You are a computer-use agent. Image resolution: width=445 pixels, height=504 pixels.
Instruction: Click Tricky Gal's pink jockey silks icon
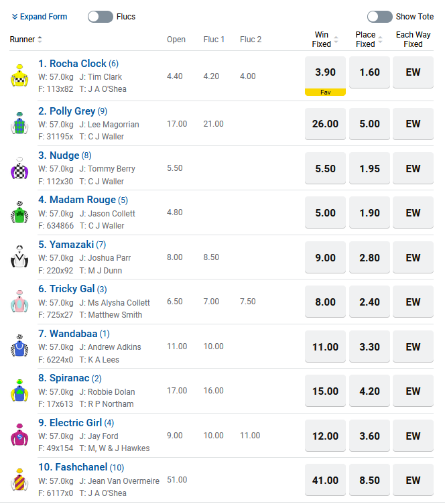tap(19, 302)
